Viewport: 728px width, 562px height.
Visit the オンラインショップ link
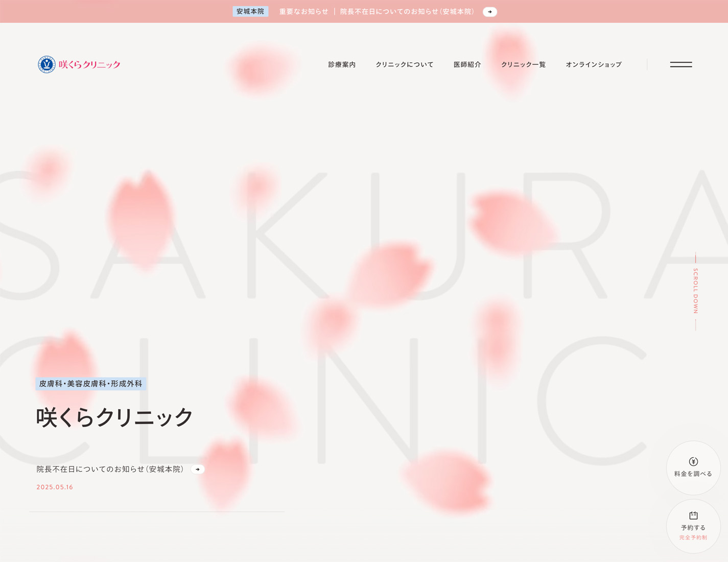tap(594, 64)
